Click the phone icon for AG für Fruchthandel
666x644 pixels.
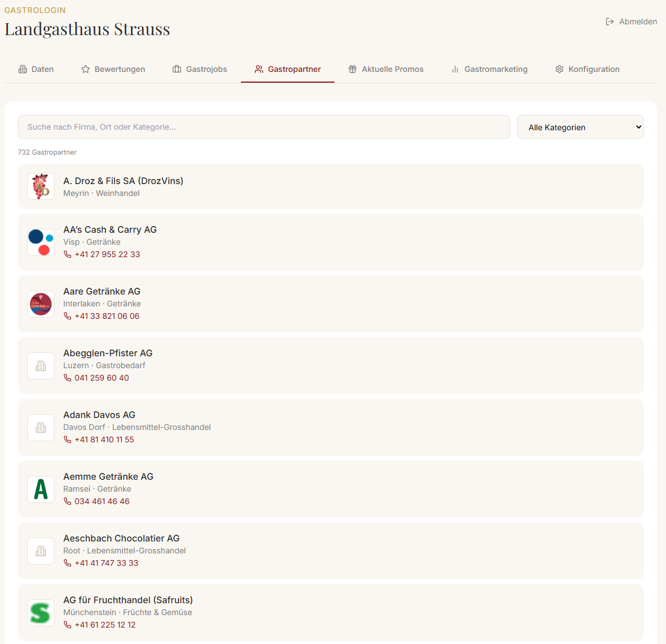tap(67, 625)
